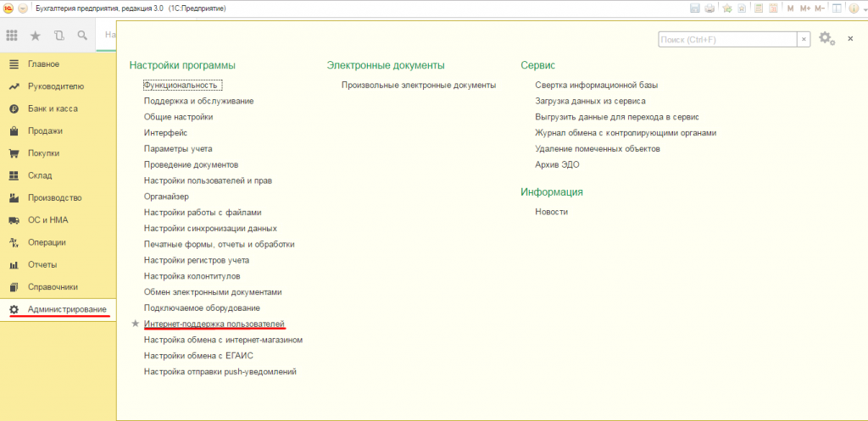Image resolution: width=868 pixels, height=421 pixels.
Task: Open the sections menu grid icon
Action: click(12, 36)
